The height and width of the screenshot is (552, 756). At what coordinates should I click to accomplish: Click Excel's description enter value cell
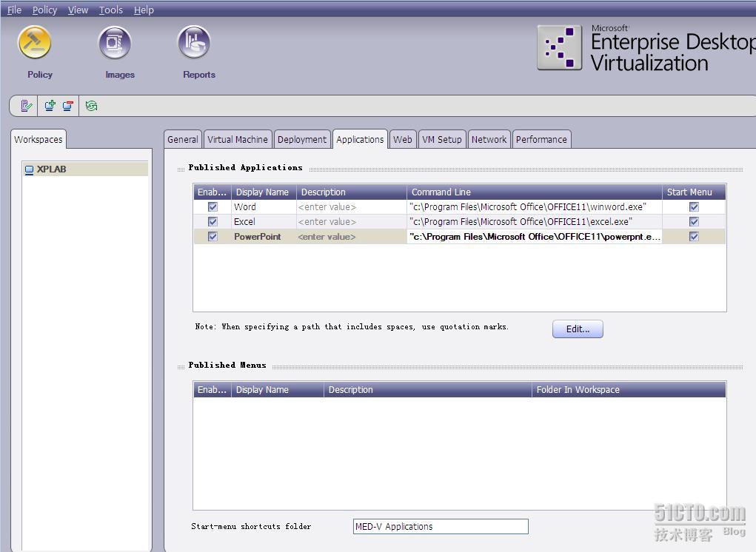coord(352,221)
